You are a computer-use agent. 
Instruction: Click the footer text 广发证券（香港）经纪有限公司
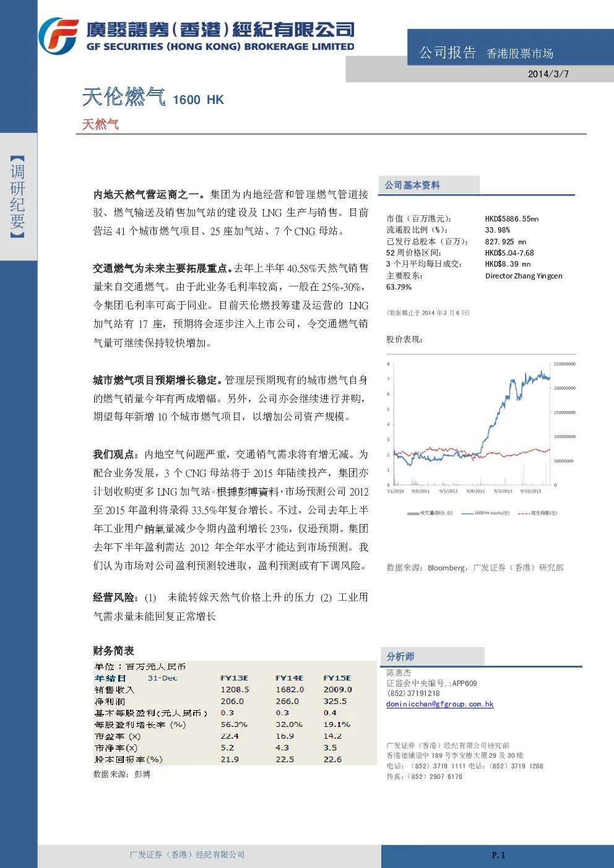(x=187, y=854)
